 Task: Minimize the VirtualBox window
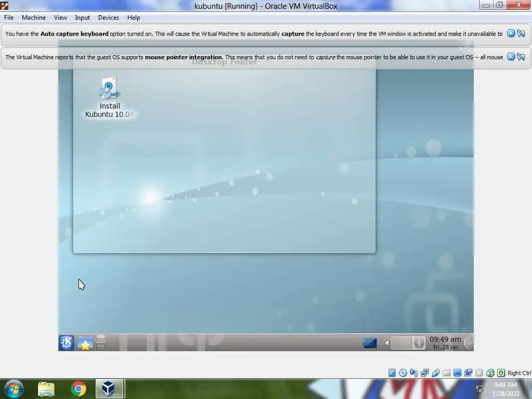pyautogui.click(x=486, y=5)
